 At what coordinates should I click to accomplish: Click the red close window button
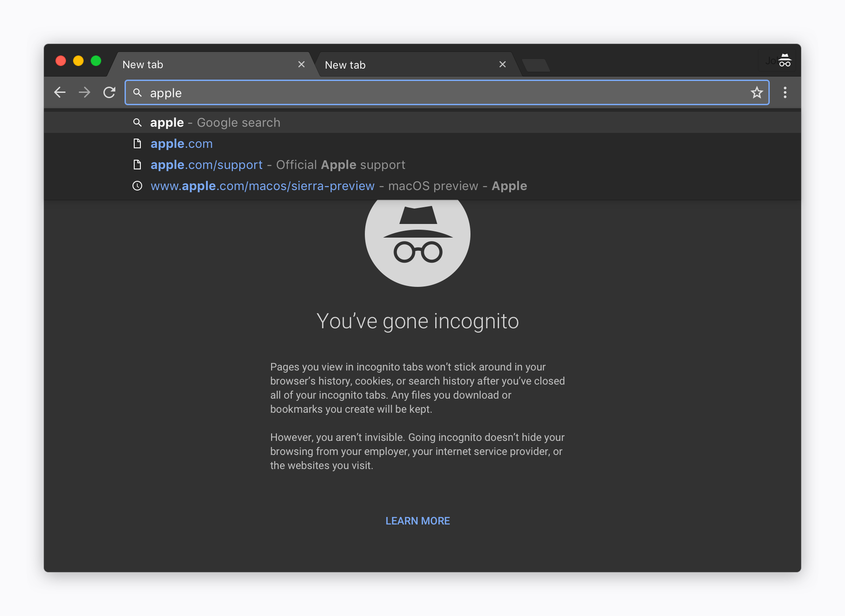point(61,61)
